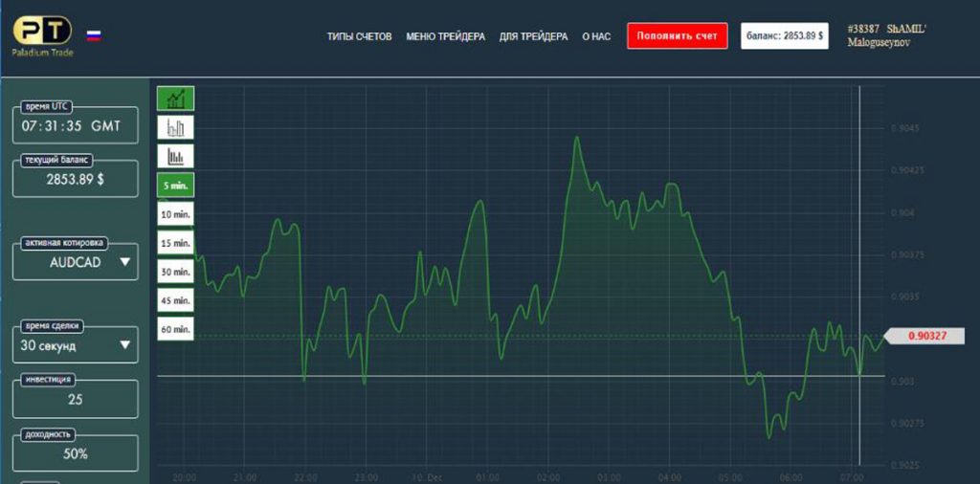Click the баланс 2853.89 $ button
This screenshot has height=484, width=980.
pos(784,35)
